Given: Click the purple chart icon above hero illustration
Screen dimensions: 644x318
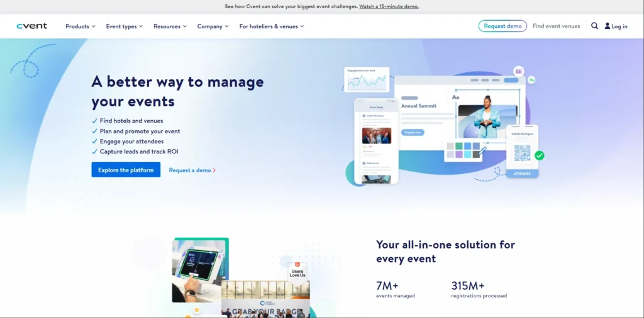Looking at the screenshot, I should pos(519,71).
